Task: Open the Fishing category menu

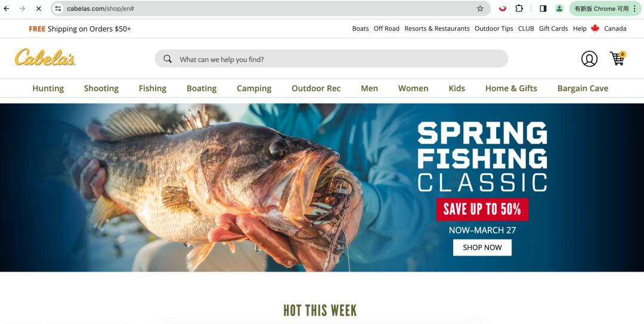Action: click(x=153, y=88)
